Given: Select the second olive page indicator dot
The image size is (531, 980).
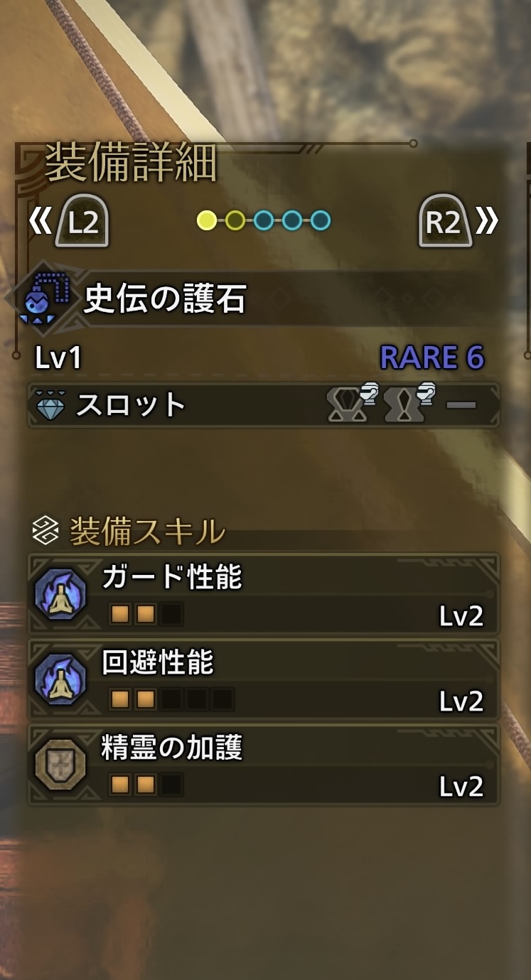Looking at the screenshot, I should pyautogui.click(x=235, y=220).
